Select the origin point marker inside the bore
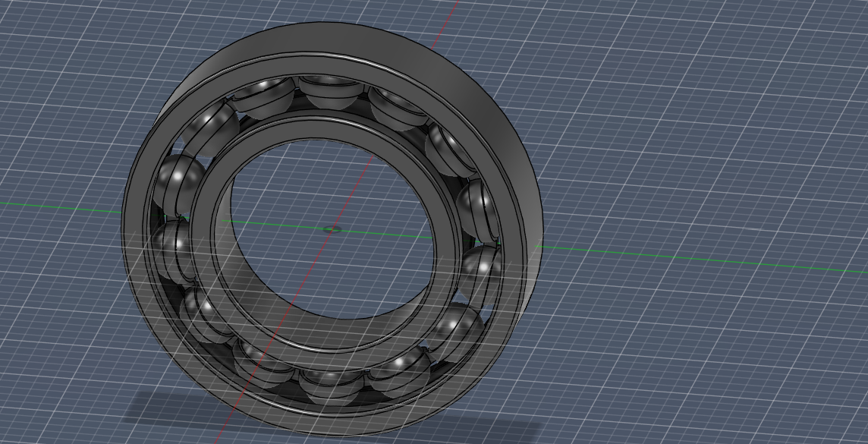 332,229
